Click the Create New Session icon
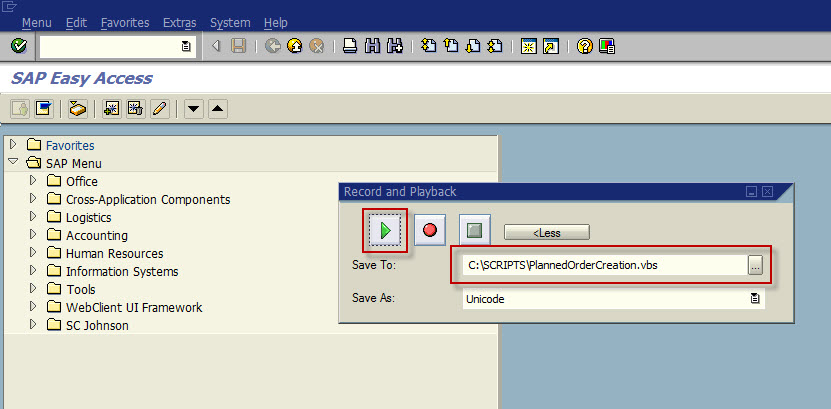The image size is (831, 409). (x=528, y=47)
